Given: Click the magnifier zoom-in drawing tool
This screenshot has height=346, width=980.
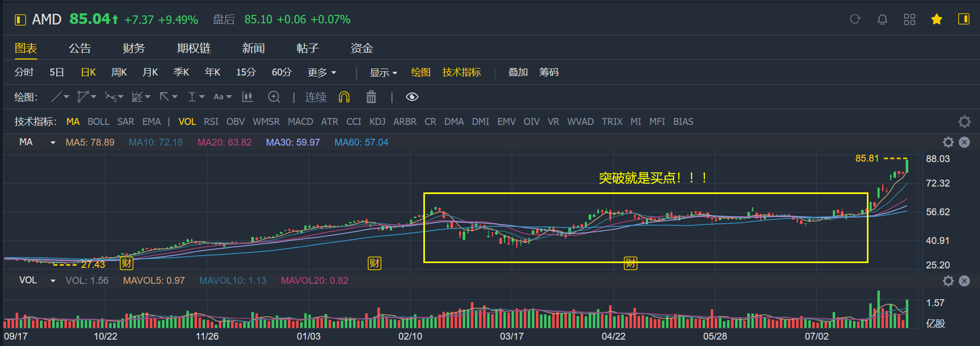Looking at the screenshot, I should (274, 97).
